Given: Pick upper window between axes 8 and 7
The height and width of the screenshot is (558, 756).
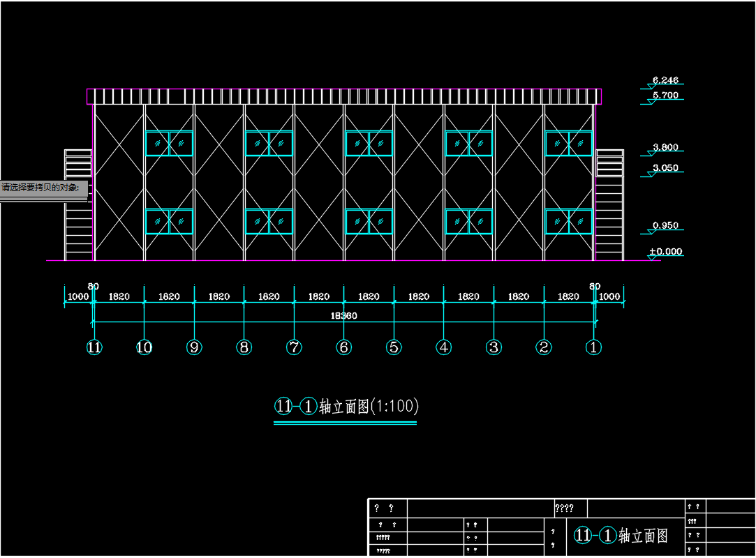Looking at the screenshot, I should pyautogui.click(x=269, y=144).
